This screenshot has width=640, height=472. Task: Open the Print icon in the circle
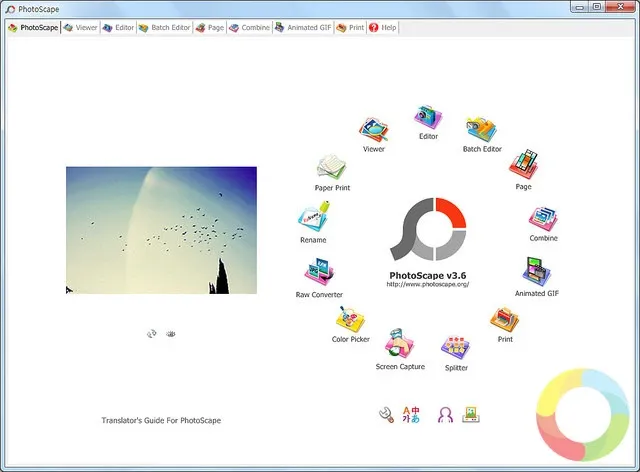pyautogui.click(x=505, y=320)
